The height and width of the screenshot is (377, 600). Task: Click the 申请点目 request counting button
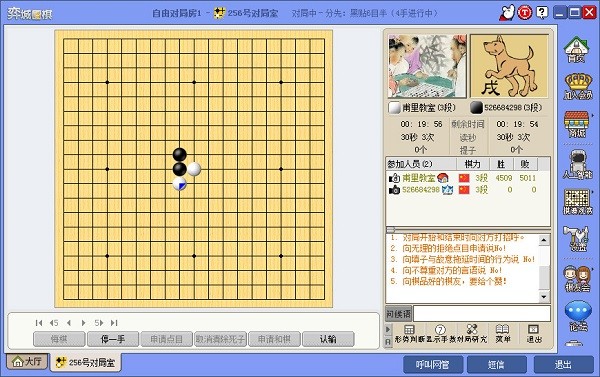tap(166, 339)
